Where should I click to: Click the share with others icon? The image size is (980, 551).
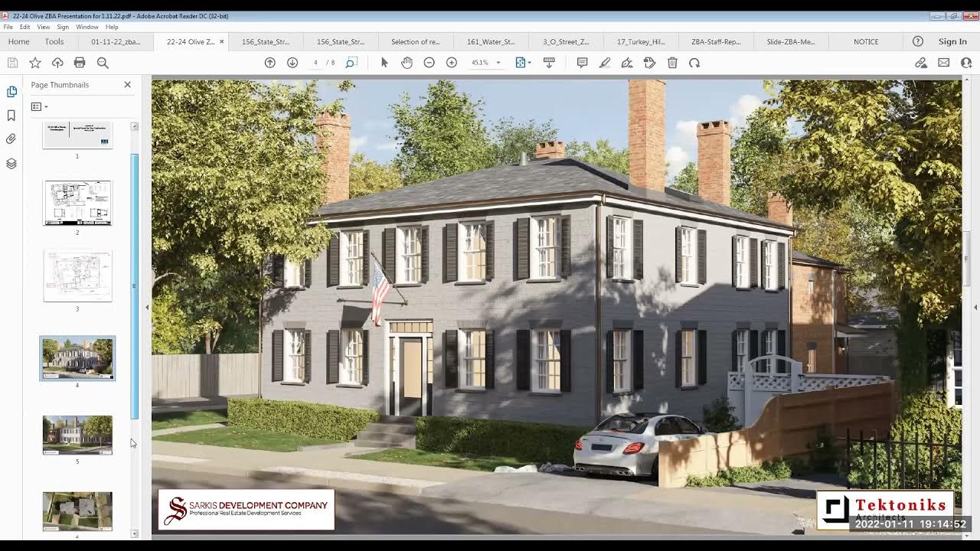tap(965, 63)
